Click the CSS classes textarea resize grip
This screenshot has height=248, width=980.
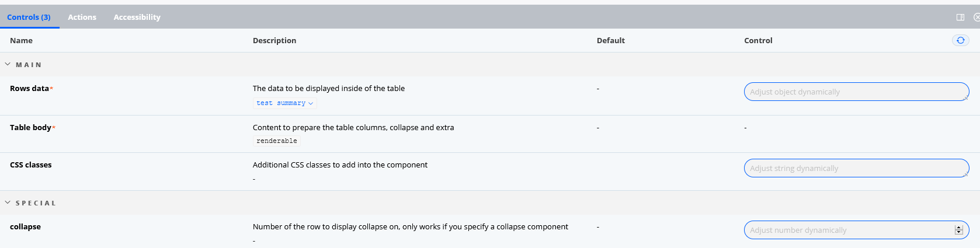pos(966,174)
